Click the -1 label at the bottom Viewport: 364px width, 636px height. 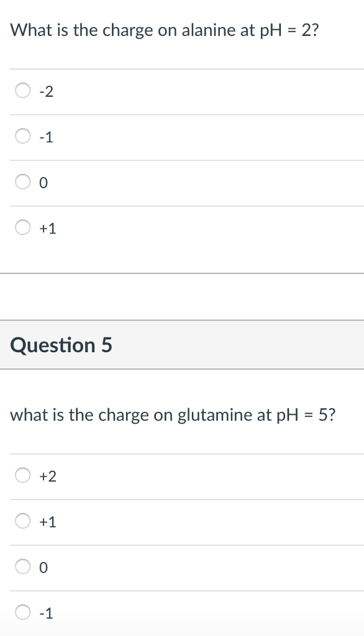point(45,612)
